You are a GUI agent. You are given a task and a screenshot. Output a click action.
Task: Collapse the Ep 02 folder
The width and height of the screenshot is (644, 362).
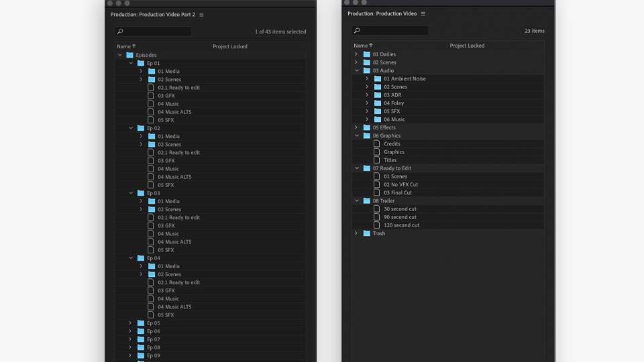pyautogui.click(x=131, y=128)
